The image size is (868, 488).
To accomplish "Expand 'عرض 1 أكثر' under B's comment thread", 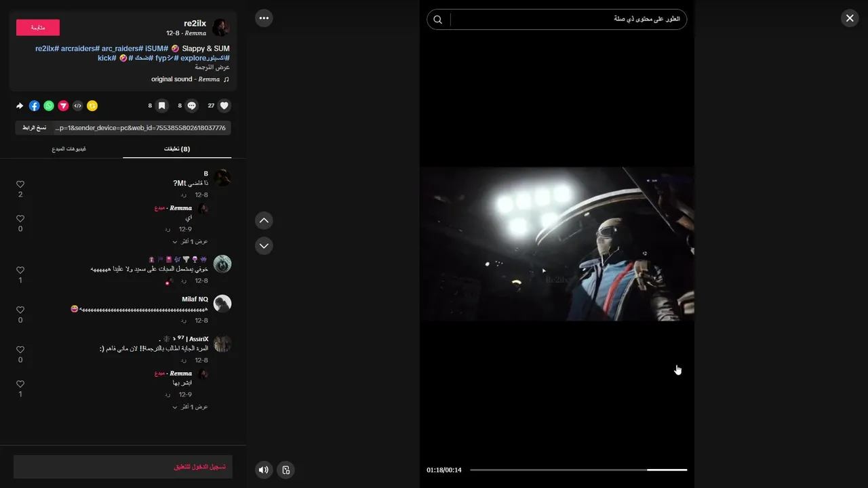I will click(x=190, y=241).
